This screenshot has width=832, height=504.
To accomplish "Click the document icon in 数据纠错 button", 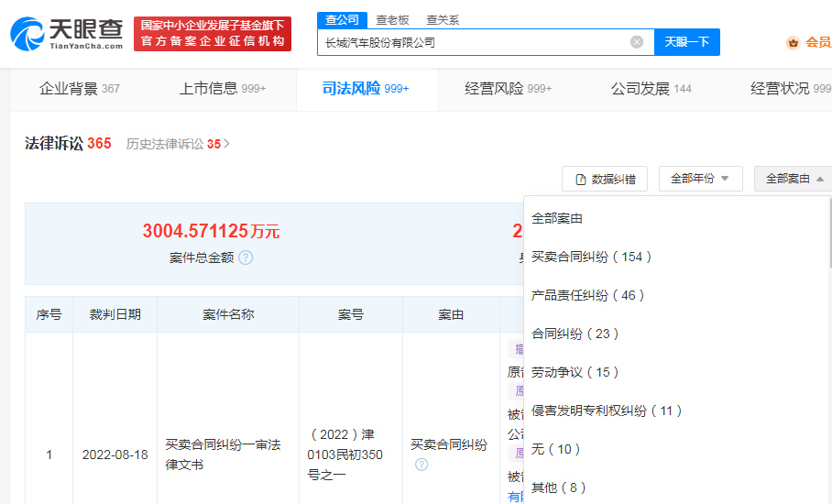I will point(581,180).
